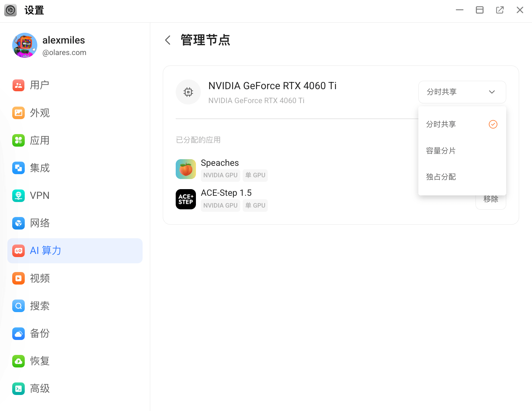Select 视频 label in the sidebar
The width and height of the screenshot is (532, 411).
40,278
